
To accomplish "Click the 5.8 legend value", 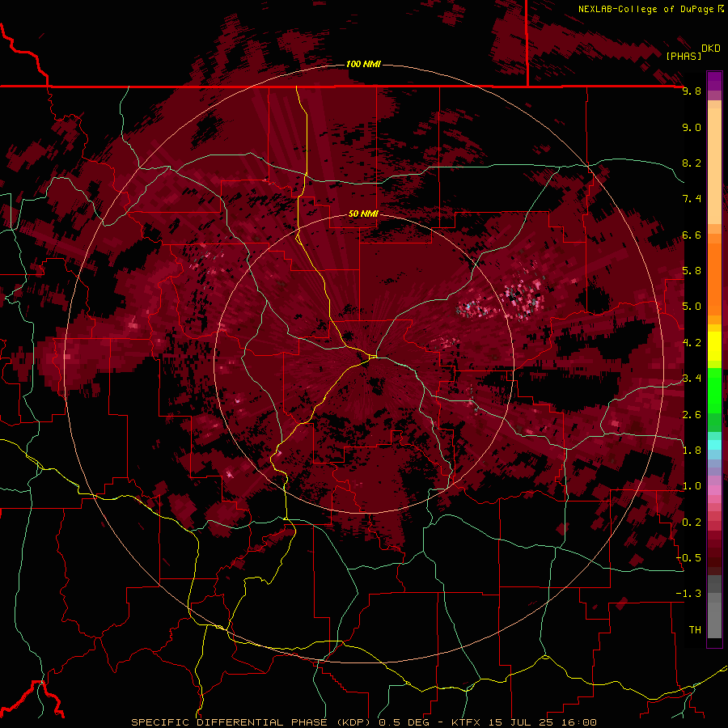I will pyautogui.click(x=692, y=271).
